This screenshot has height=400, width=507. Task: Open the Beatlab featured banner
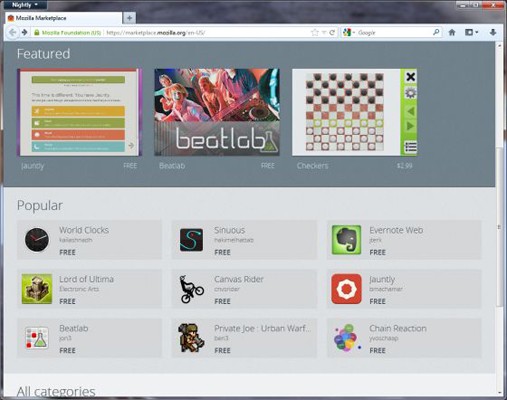click(217, 112)
